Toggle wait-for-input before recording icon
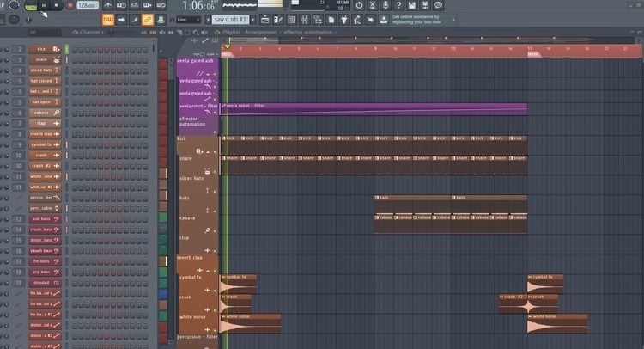 [121, 5]
